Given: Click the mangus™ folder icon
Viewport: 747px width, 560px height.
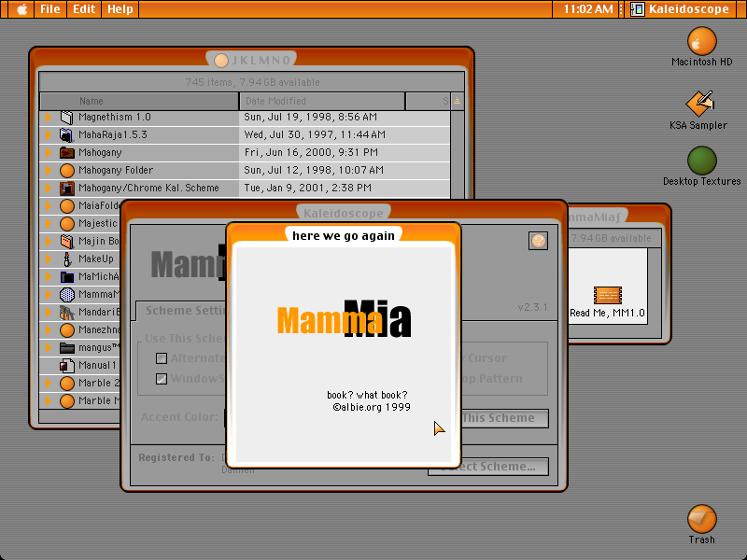Looking at the screenshot, I should pyautogui.click(x=67, y=347).
